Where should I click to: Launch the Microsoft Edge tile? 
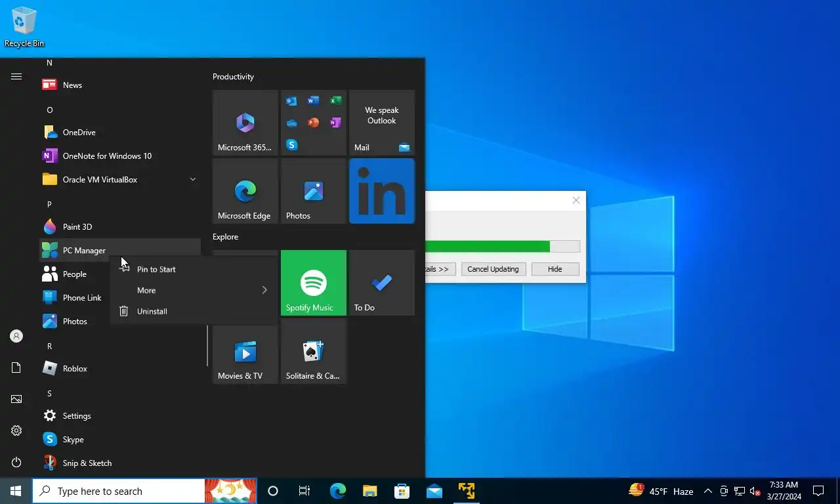point(245,191)
